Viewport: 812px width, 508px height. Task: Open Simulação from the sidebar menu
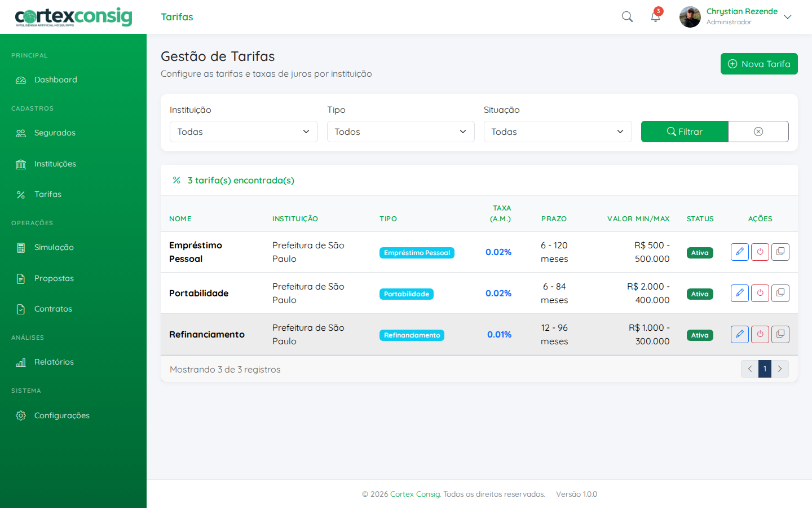[x=54, y=248]
